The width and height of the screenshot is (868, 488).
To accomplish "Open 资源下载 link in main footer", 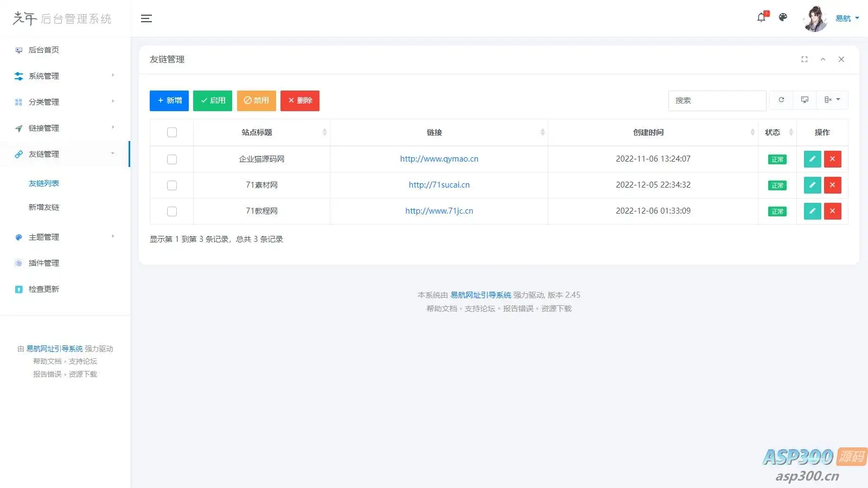I will click(556, 309).
